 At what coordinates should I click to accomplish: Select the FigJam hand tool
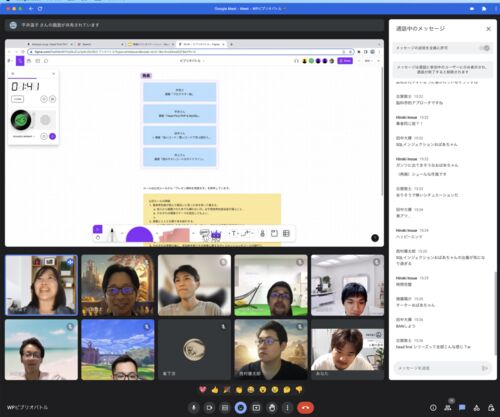[x=97, y=237]
